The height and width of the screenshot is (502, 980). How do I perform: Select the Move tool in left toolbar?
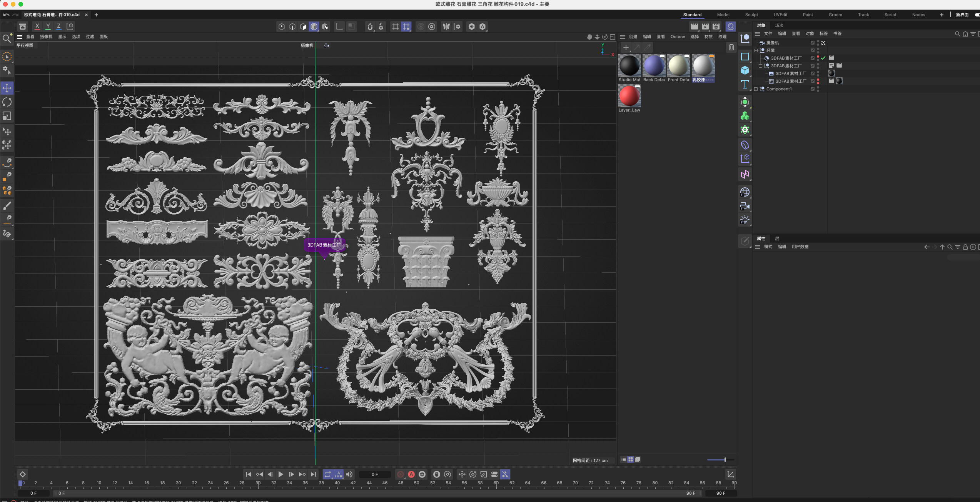click(x=7, y=88)
